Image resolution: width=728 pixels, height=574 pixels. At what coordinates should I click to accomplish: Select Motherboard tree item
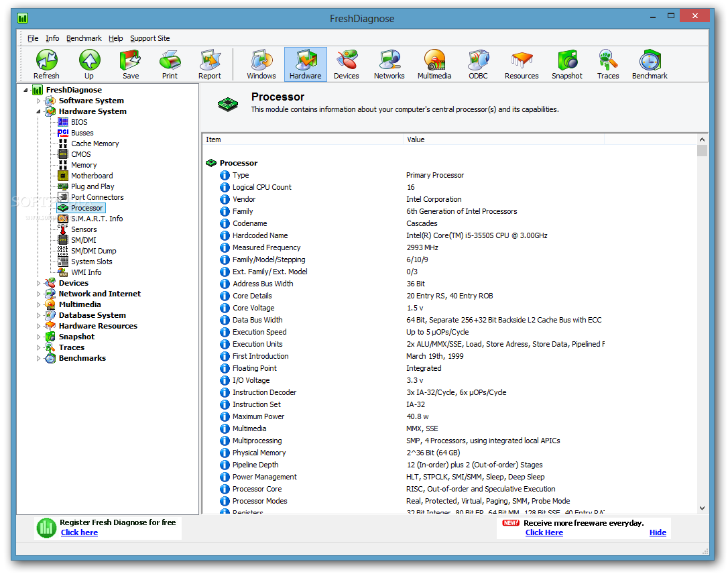92,176
